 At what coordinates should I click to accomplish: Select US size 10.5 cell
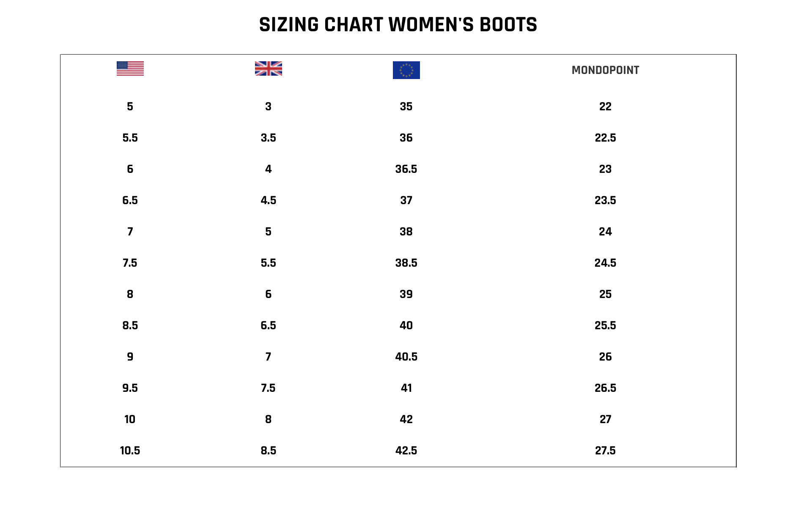click(x=130, y=451)
